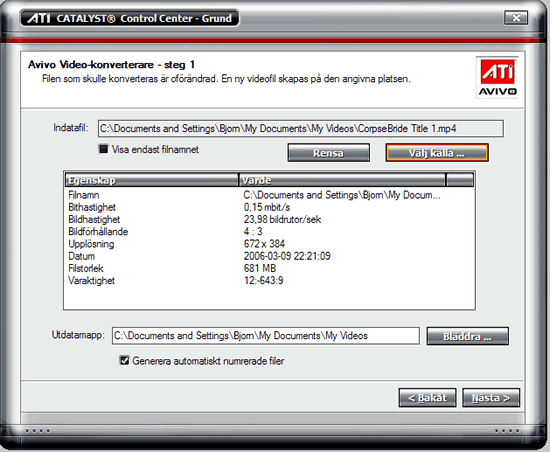Uncheck Generera automatiskt numrerade filer

point(125,360)
